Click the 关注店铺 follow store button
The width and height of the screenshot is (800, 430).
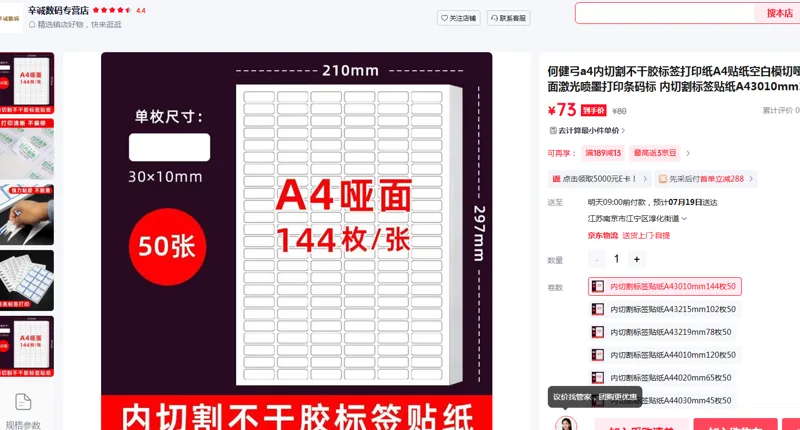click(x=458, y=18)
